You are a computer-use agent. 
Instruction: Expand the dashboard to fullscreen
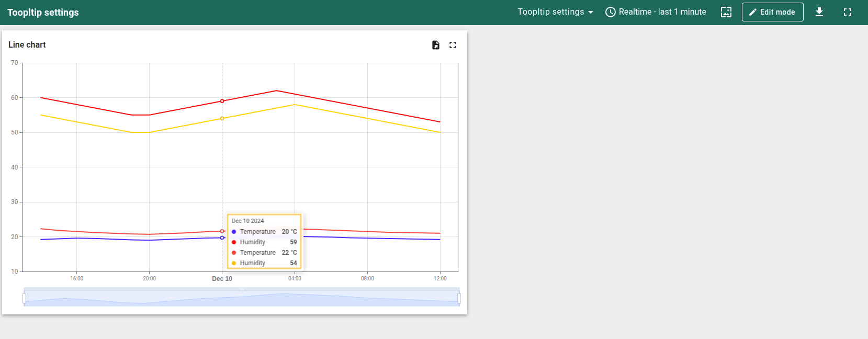click(x=848, y=12)
